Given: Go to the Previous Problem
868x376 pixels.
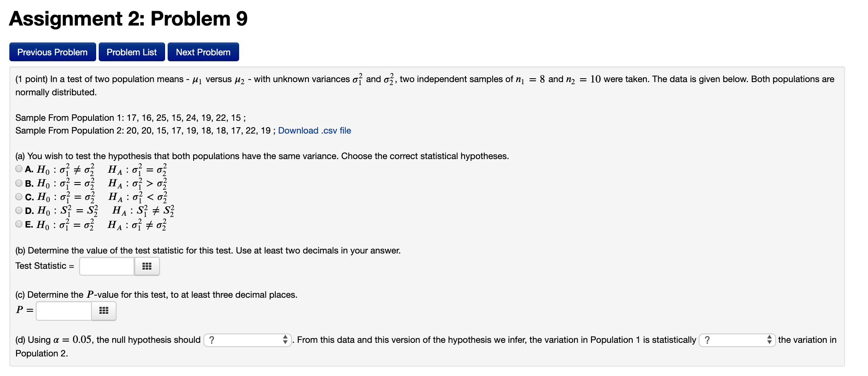Looking at the screenshot, I should (x=52, y=52).
